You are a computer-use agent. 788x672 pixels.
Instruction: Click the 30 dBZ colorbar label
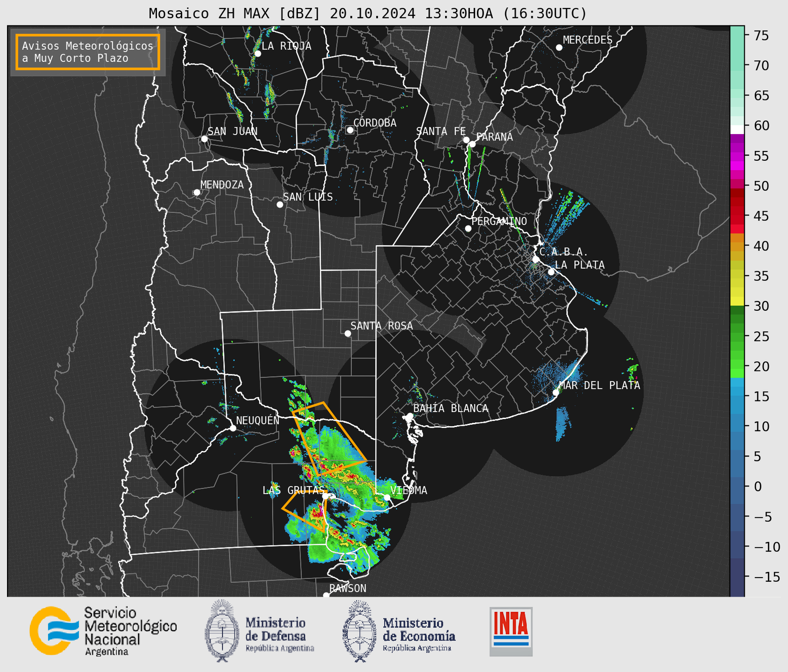761,306
